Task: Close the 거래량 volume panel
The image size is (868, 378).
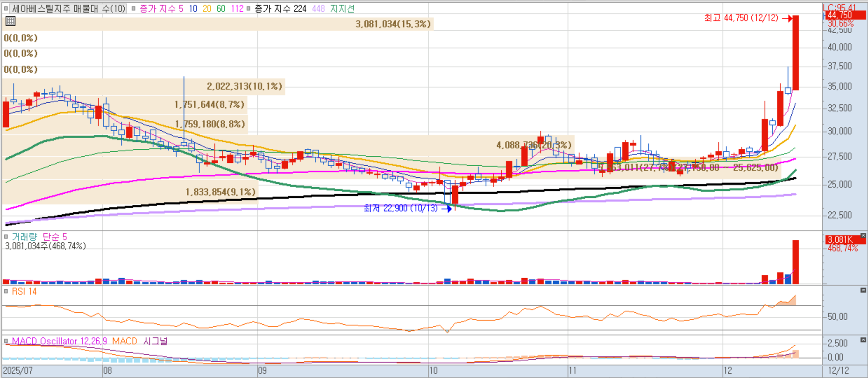Action: pyautogui.click(x=863, y=236)
